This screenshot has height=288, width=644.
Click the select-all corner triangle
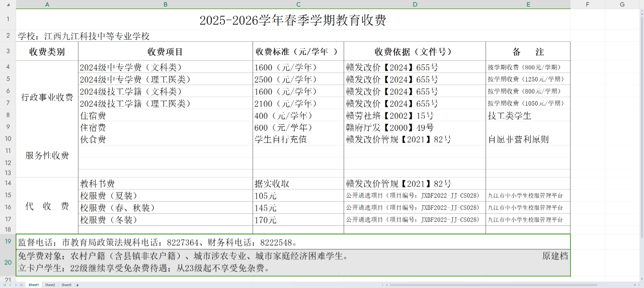pyautogui.click(x=8, y=5)
